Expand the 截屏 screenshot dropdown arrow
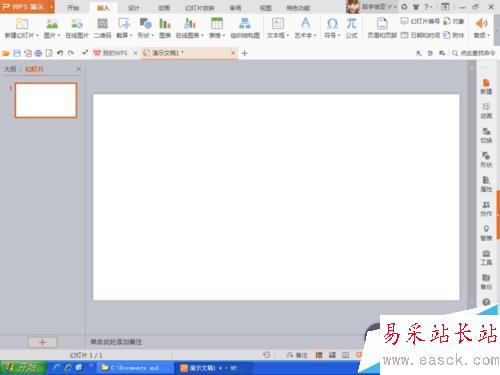The image size is (500, 375). point(131,35)
